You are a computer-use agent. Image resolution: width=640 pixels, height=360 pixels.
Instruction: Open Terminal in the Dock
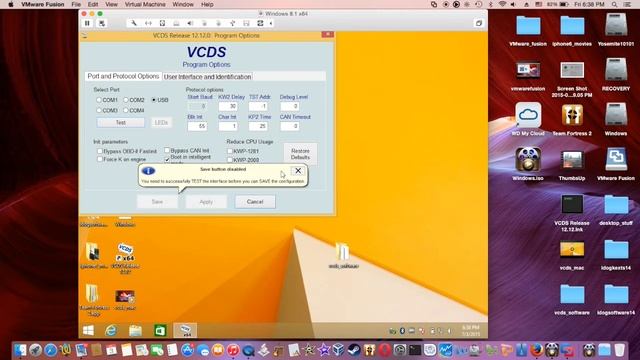[x=415, y=350]
